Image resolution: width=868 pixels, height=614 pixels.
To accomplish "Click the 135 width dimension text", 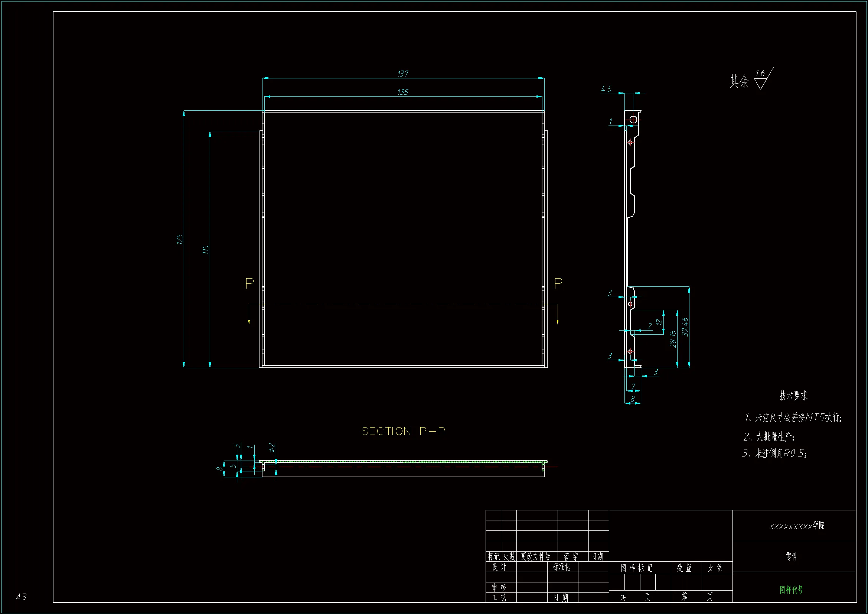I will pyautogui.click(x=403, y=92).
